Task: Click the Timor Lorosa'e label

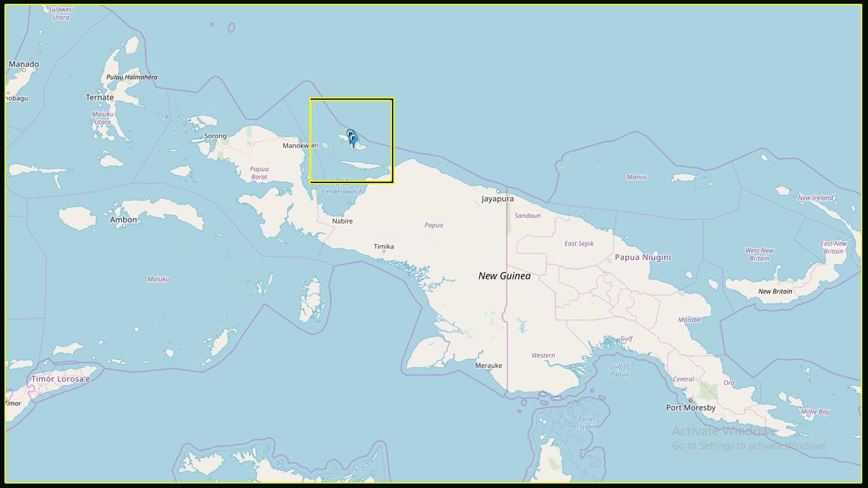Action: coord(62,379)
